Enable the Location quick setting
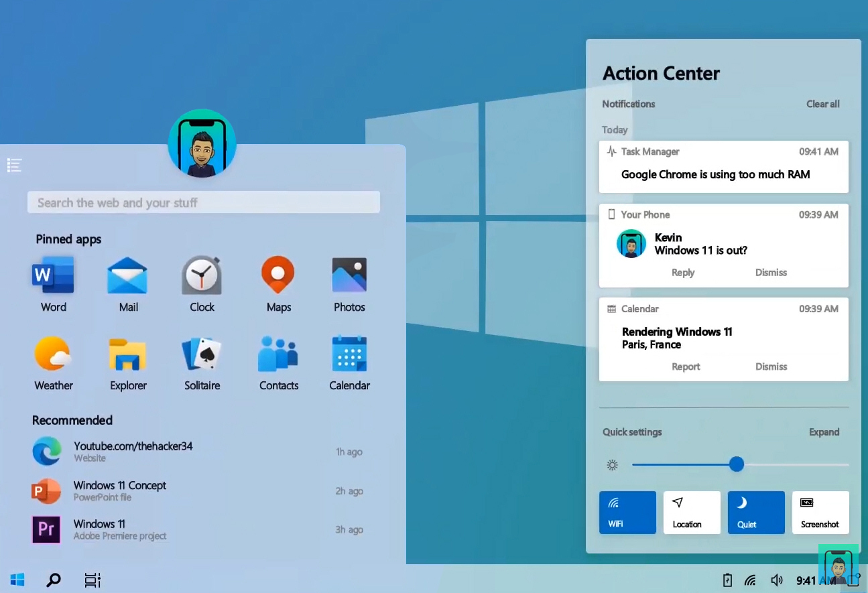The height and width of the screenshot is (593, 868). pos(692,513)
